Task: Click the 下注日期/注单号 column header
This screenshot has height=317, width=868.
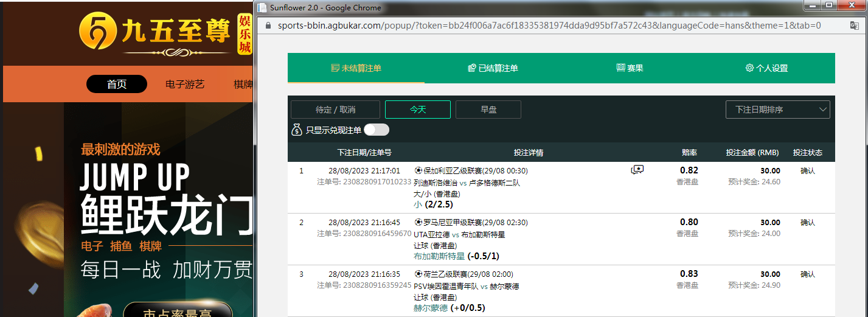Action: (x=364, y=153)
